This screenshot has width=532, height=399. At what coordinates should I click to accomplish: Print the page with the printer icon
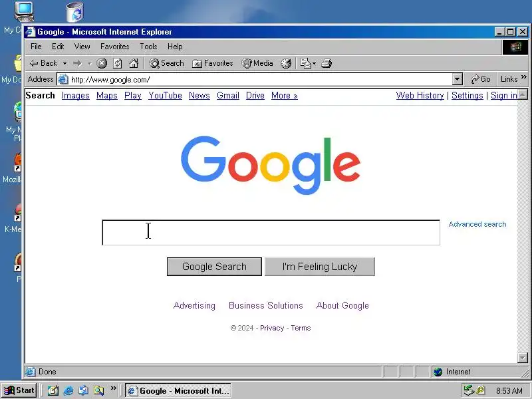coord(327,63)
